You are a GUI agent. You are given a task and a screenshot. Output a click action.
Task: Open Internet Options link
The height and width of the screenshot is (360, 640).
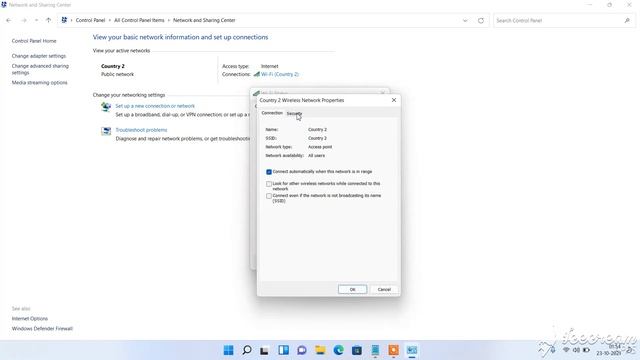click(x=30, y=319)
